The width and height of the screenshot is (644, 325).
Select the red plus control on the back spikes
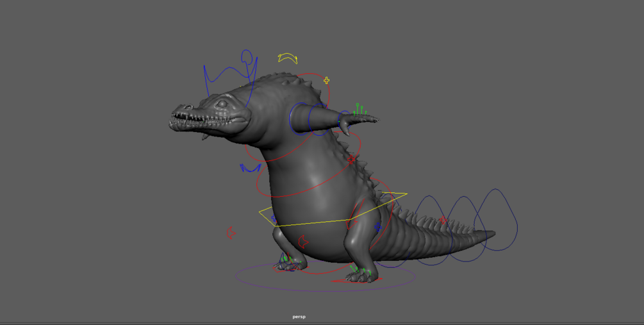click(x=351, y=160)
